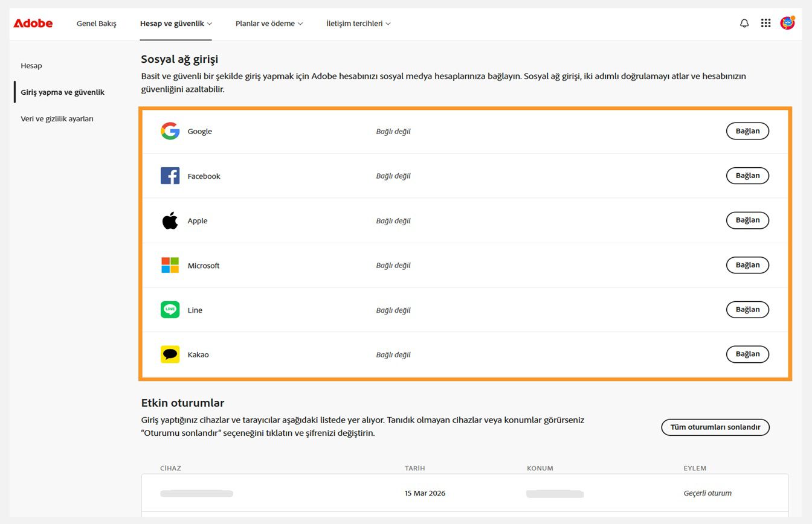Select Veri ve gizlilik ayarları in sidebar

[57, 118]
